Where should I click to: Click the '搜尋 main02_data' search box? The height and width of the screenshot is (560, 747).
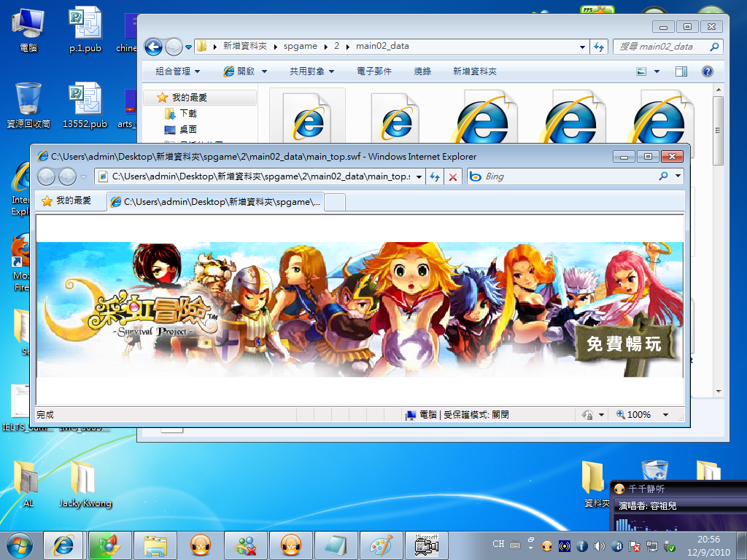pos(667,47)
